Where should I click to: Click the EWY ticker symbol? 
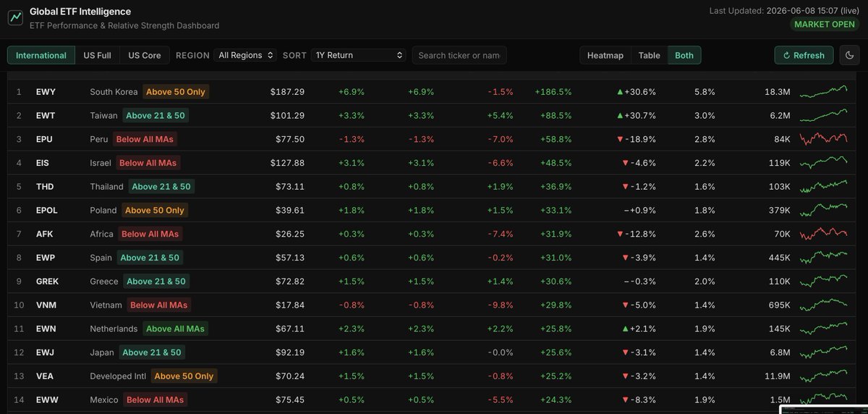tap(46, 92)
